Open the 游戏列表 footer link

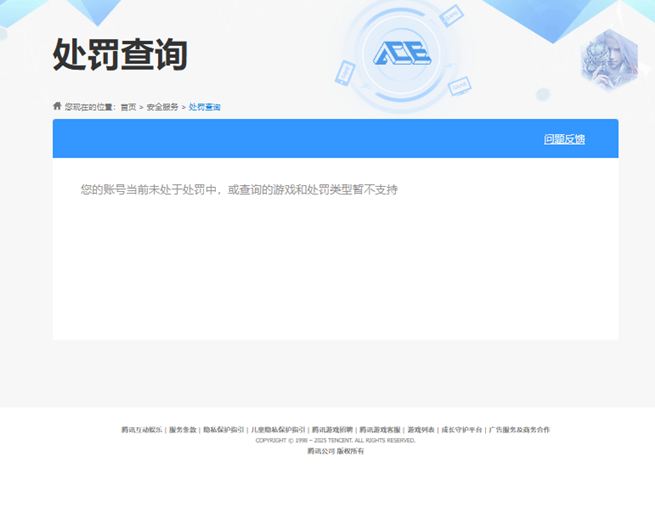421,430
